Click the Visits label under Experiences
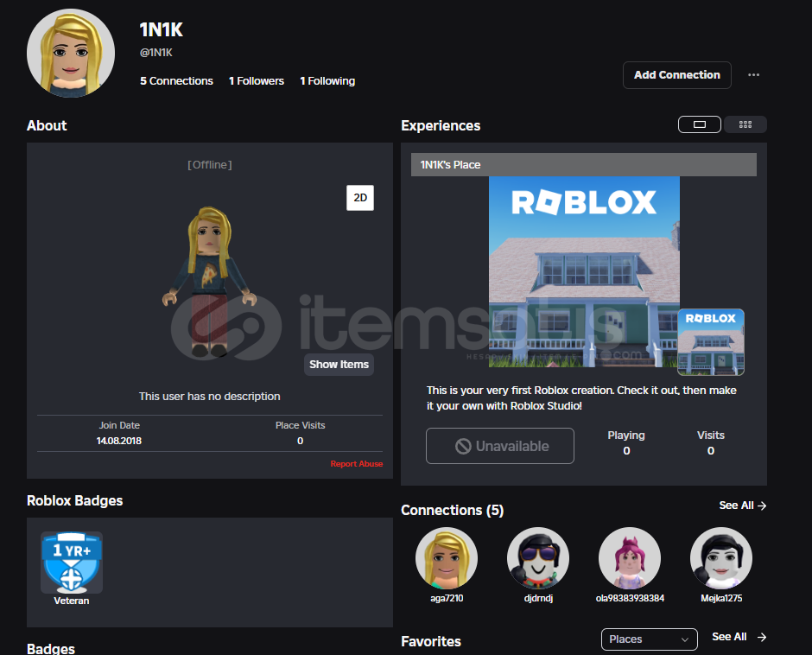The width and height of the screenshot is (812, 655). pos(710,436)
